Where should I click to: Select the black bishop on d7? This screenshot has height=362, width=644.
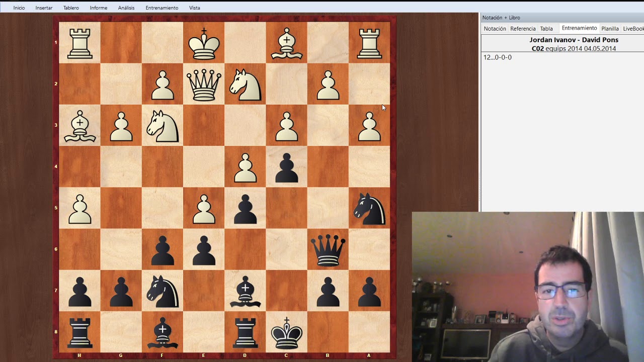[245, 292]
